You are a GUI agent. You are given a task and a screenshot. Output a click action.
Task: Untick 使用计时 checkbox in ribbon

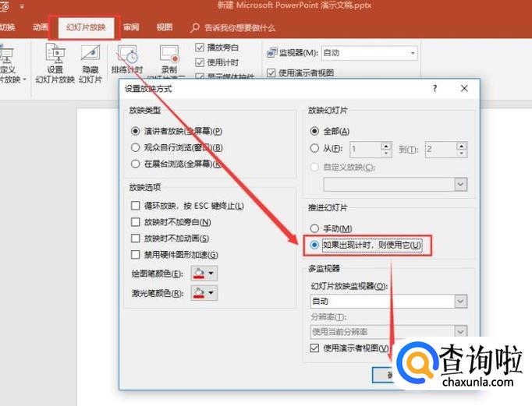click(x=200, y=62)
